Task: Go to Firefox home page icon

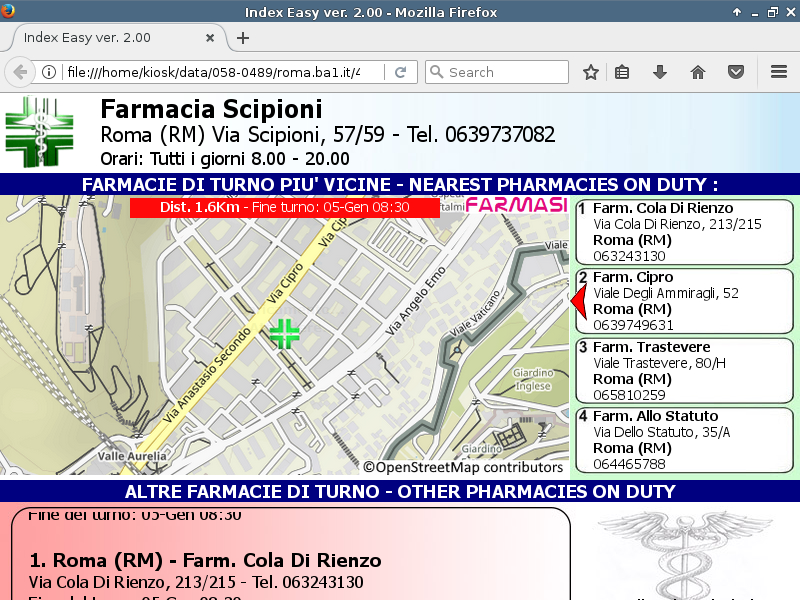Action: pos(698,72)
